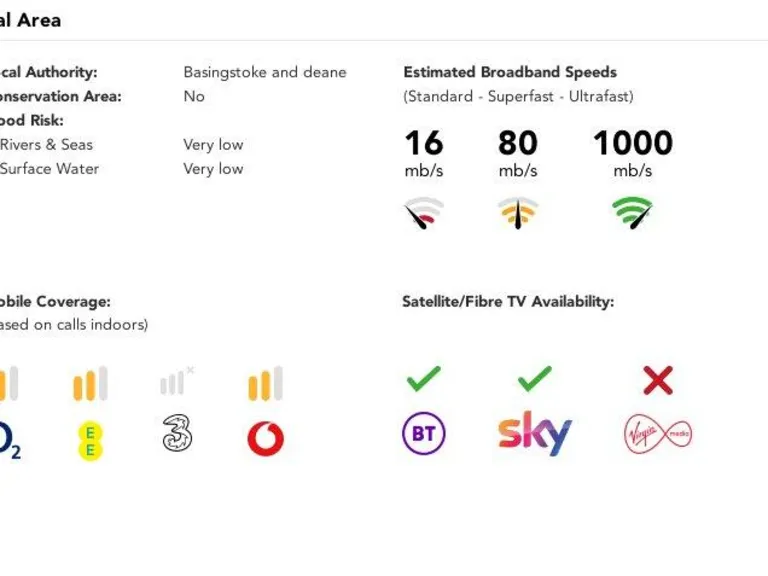
Task: Click the 1000 mb/s ultrafast speed value
Action: tap(633, 153)
